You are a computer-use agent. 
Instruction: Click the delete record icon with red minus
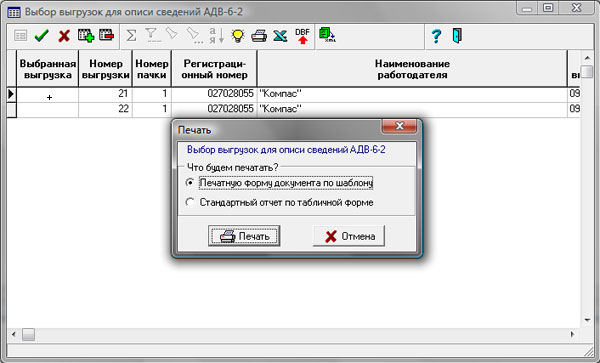pos(106,35)
